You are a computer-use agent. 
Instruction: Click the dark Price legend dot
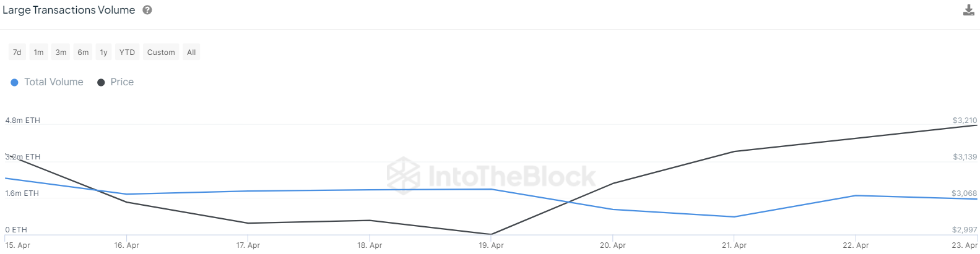tap(101, 82)
